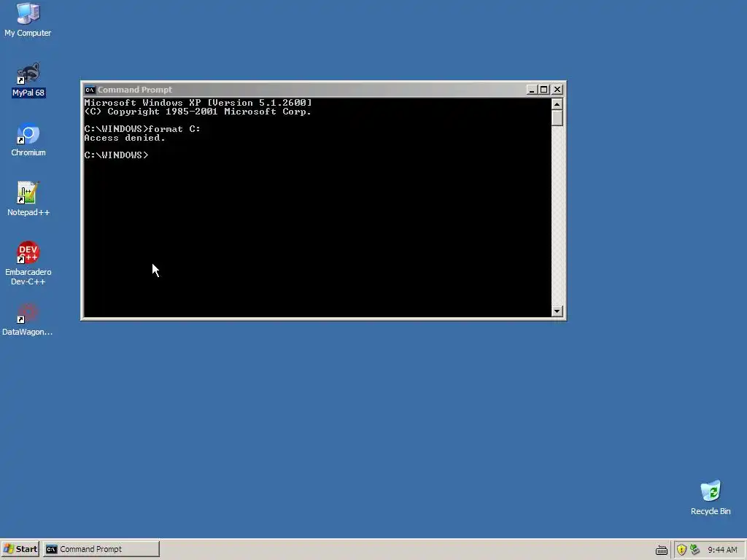Click the Copyright 1985-2001 Microsoft Corp. line
This screenshot has height=560, width=747.
198,112
